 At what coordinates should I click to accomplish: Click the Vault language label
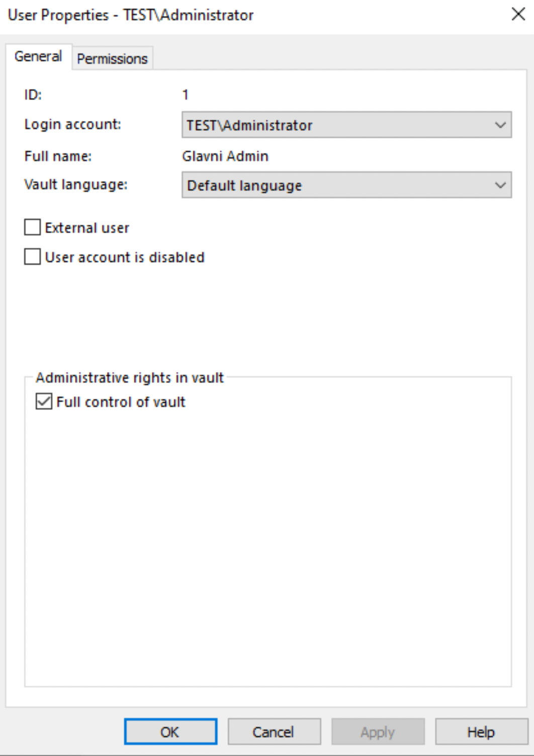coord(76,185)
